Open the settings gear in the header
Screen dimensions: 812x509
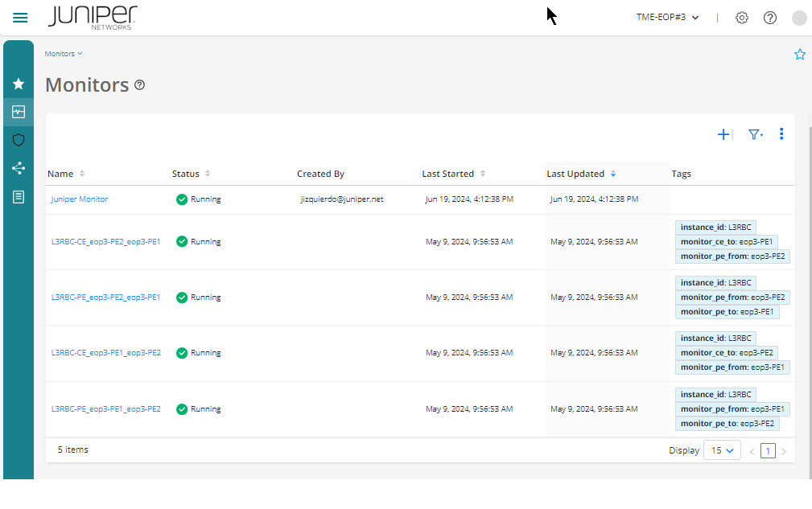pos(742,18)
